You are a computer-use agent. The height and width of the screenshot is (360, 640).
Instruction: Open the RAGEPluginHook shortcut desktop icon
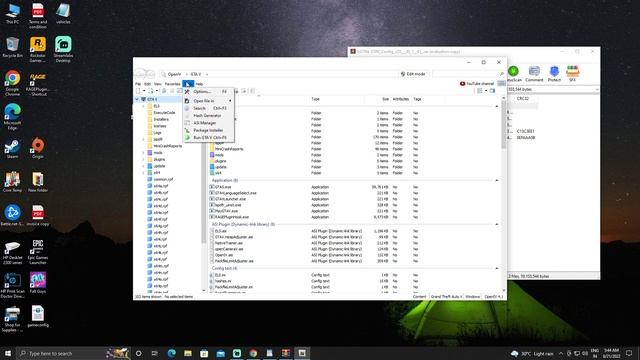pyautogui.click(x=38, y=83)
